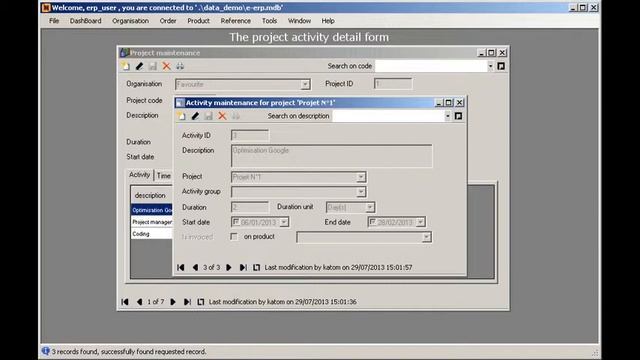Image resolution: width=640 pixels, height=360 pixels.
Task: Click square button beside Search on description
Action: point(458,116)
